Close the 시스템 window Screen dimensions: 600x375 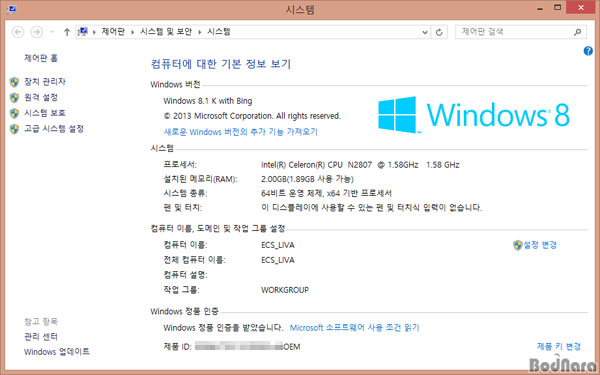click(x=581, y=8)
